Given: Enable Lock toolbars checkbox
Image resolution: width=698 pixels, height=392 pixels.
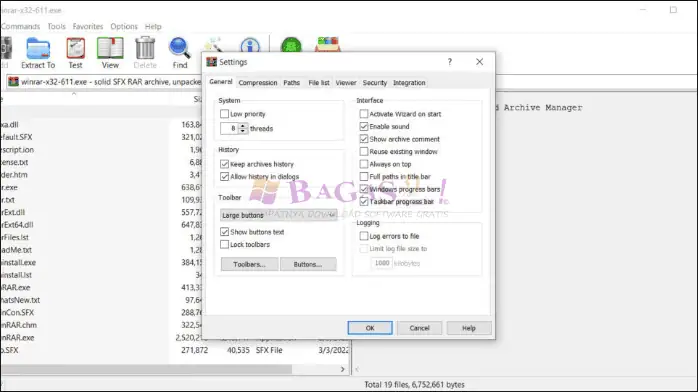Looking at the screenshot, I should [224, 244].
